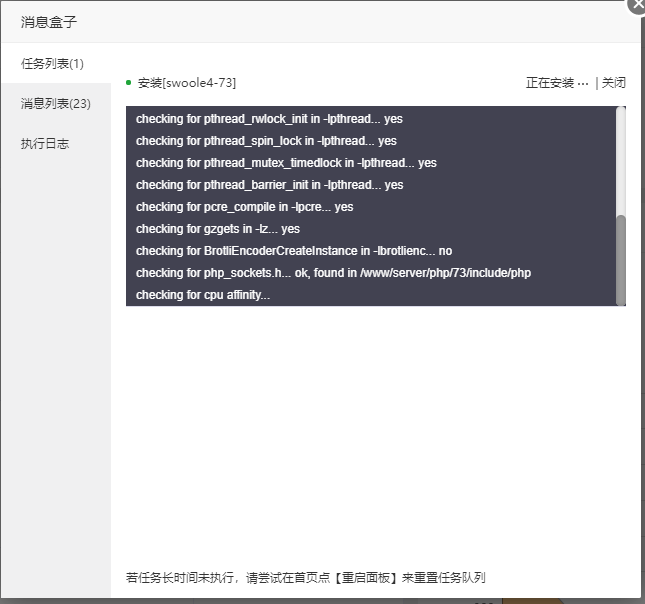Select task title 安装[swoole4-73]
This screenshot has height=604, width=645.
[x=187, y=83]
